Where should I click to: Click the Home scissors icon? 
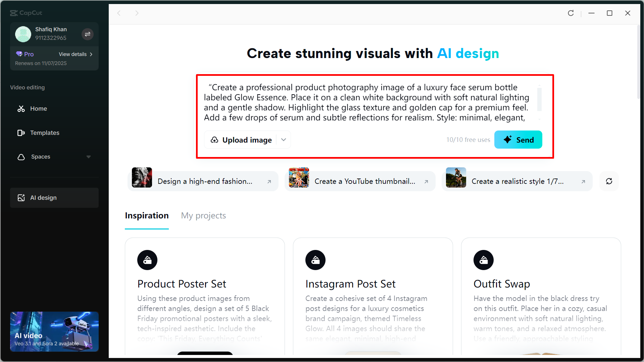coord(21,109)
